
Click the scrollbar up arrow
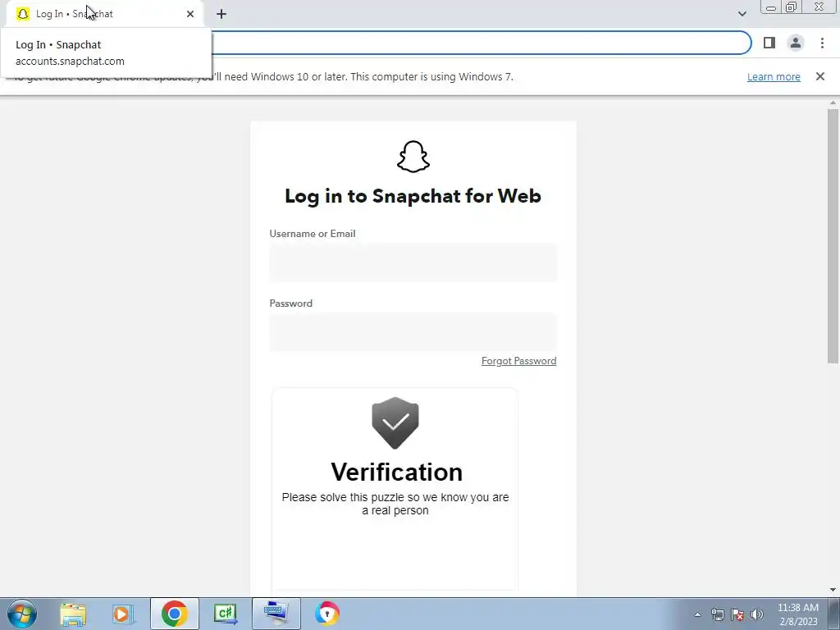pyautogui.click(x=833, y=103)
